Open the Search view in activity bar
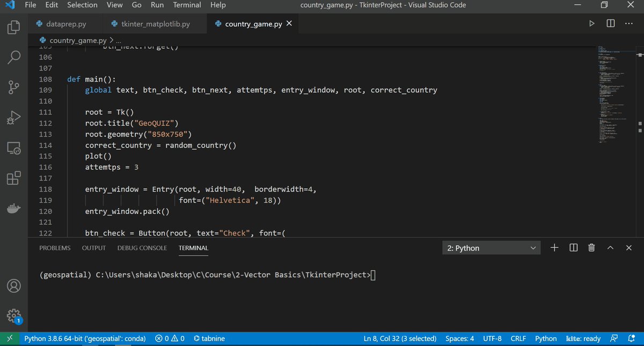This screenshot has width=644, height=346. [x=13, y=56]
